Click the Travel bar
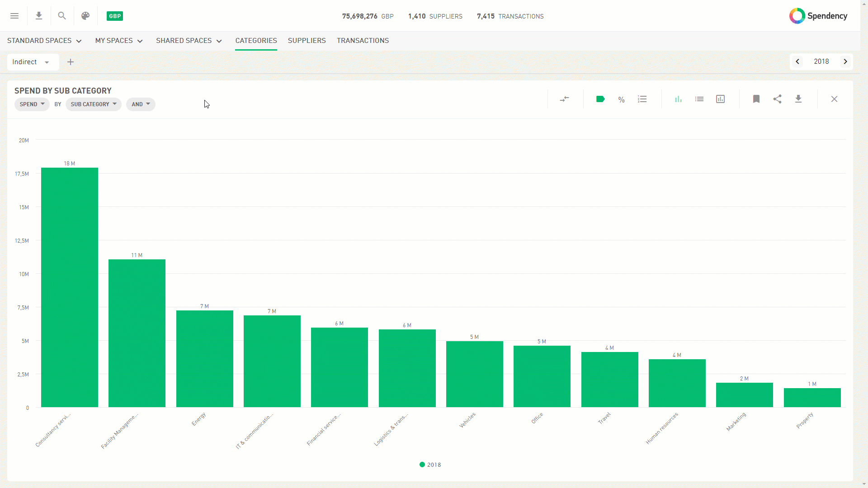The height and width of the screenshot is (488, 868). click(610, 380)
